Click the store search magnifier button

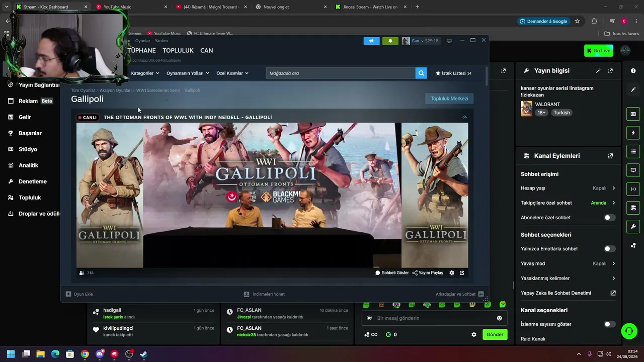[421, 73]
